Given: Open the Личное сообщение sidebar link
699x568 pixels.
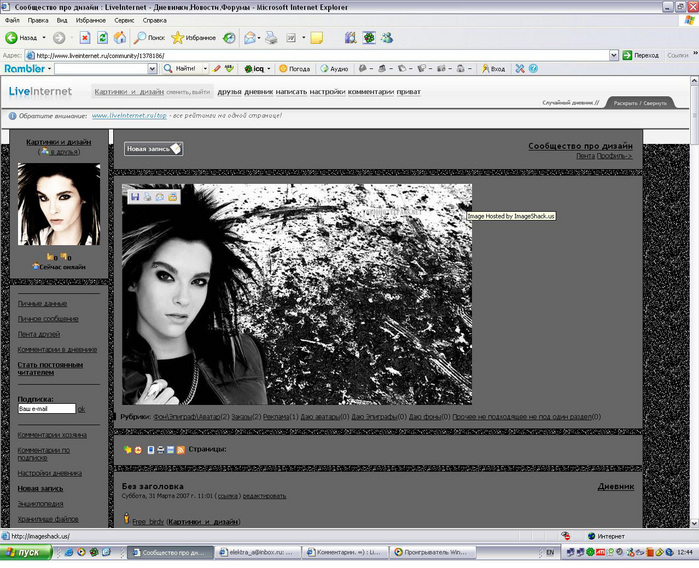Looking at the screenshot, I should tap(48, 319).
